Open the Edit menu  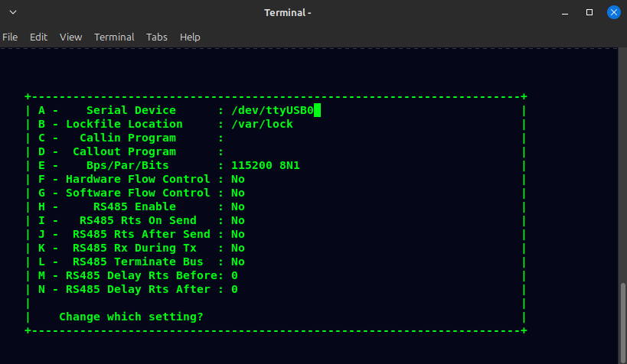tap(38, 37)
